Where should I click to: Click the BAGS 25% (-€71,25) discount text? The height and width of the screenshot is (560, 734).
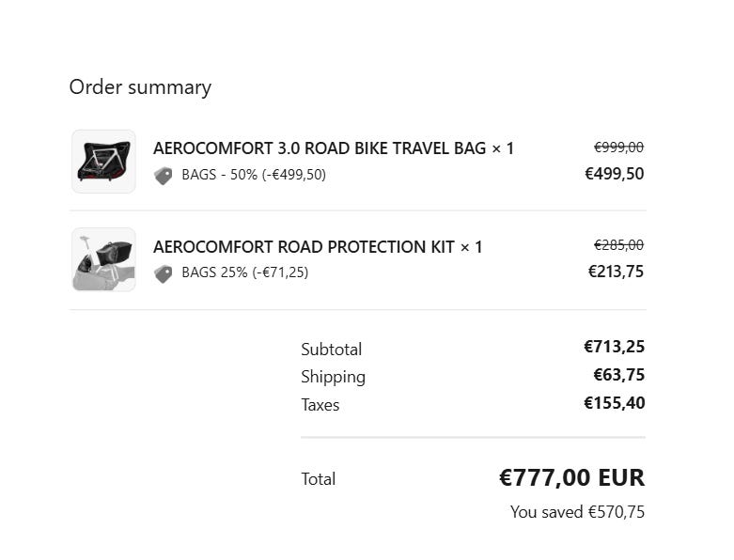[244, 272]
